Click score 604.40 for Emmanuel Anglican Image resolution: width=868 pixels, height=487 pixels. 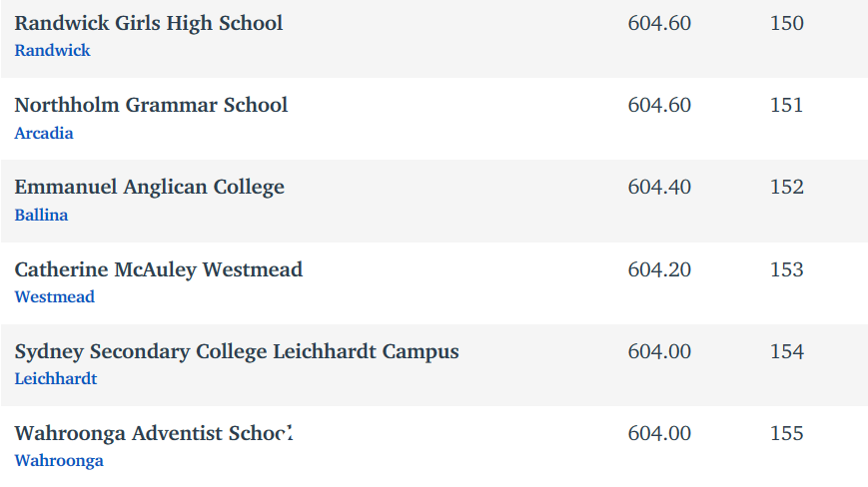[659, 187]
